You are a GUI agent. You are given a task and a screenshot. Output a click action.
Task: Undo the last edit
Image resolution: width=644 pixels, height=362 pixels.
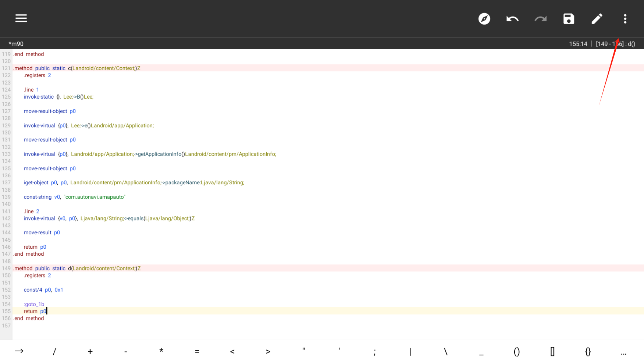[512, 19]
